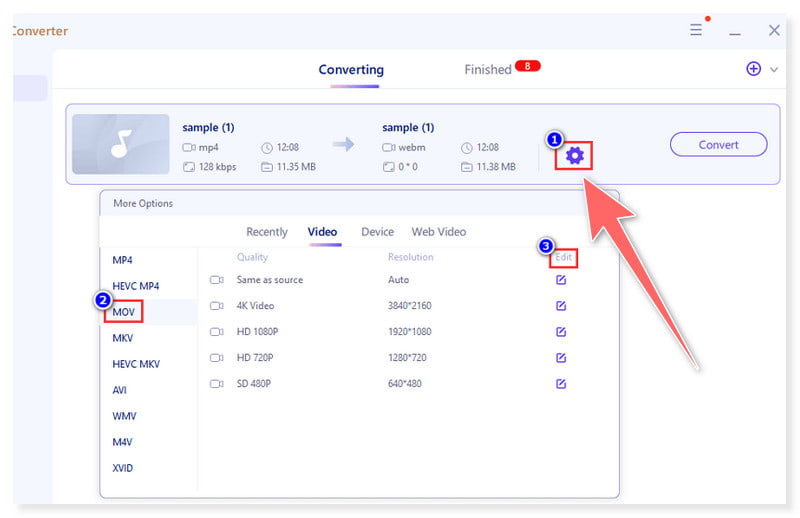This screenshot has height=518, width=800.
Task: Choose the HD 1080P quality preset
Action: [x=259, y=332]
